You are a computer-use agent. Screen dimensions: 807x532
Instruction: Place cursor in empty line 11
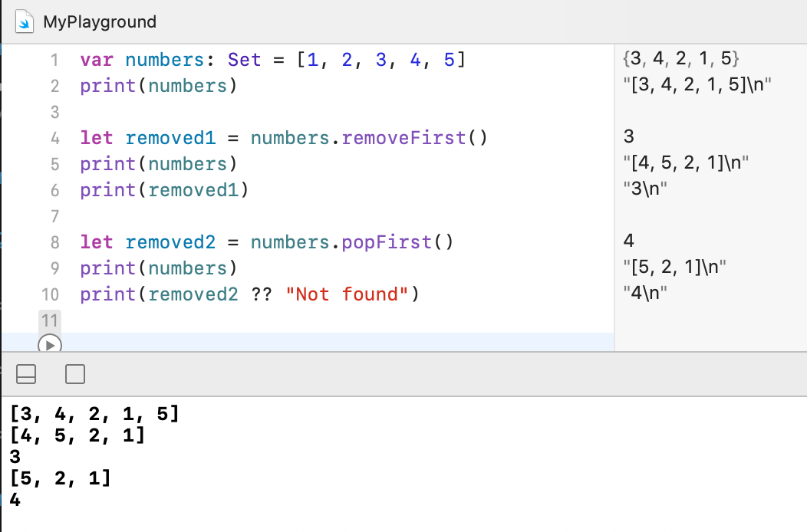pos(307,320)
